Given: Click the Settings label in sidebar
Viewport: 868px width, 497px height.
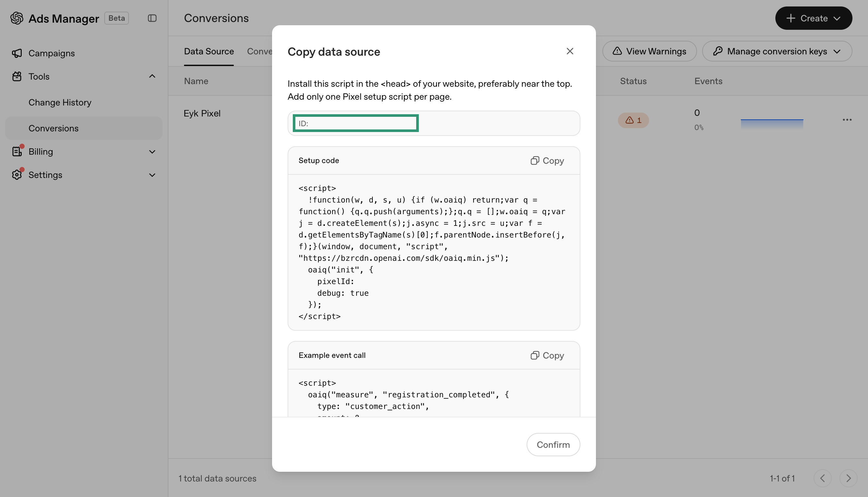Looking at the screenshot, I should [x=45, y=175].
